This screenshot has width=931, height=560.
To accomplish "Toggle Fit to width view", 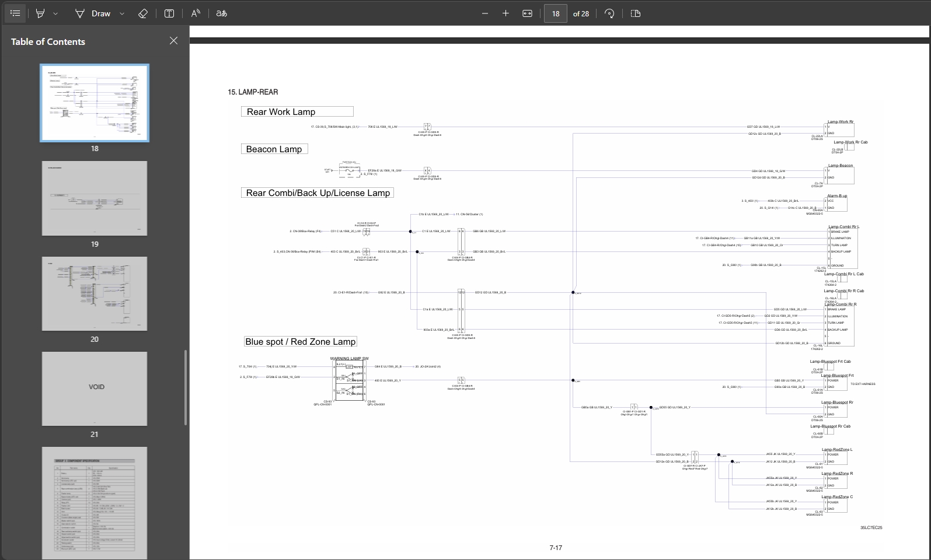I will [x=527, y=13].
